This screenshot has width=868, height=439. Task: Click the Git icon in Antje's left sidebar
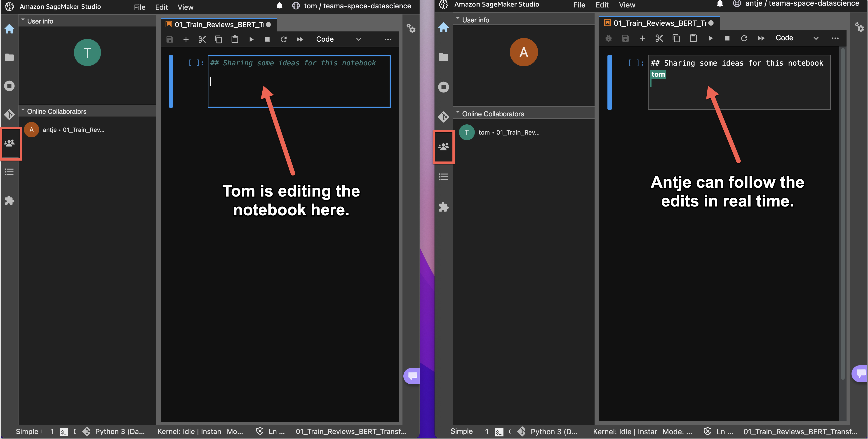443,117
